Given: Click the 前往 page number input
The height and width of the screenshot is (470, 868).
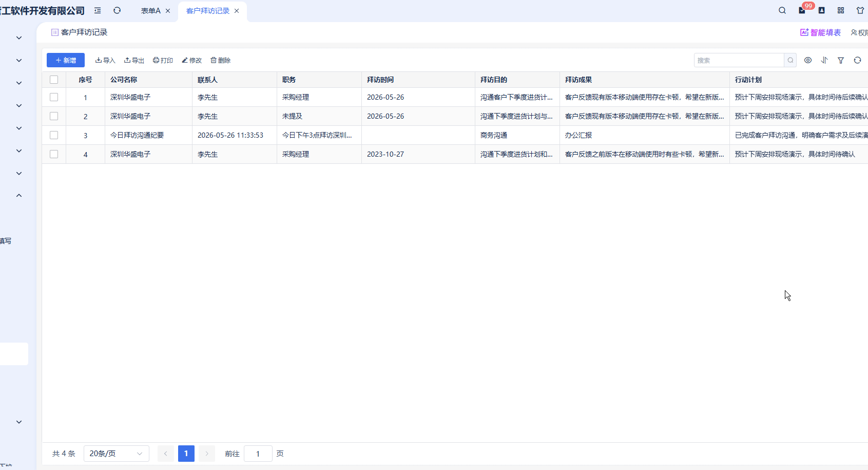Looking at the screenshot, I should (x=258, y=454).
